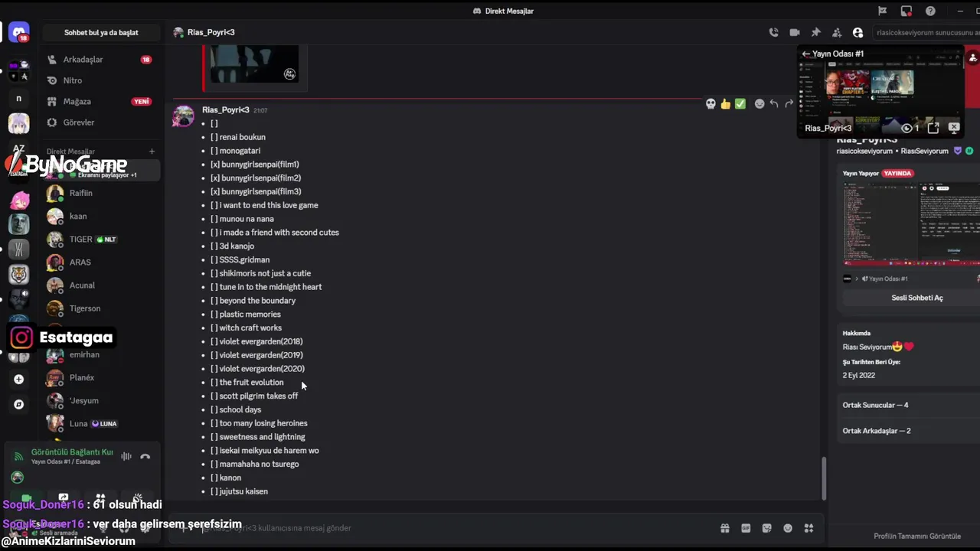The image size is (980, 551).
Task: Toggle noise suppression waveform icon
Action: pyautogui.click(x=126, y=457)
